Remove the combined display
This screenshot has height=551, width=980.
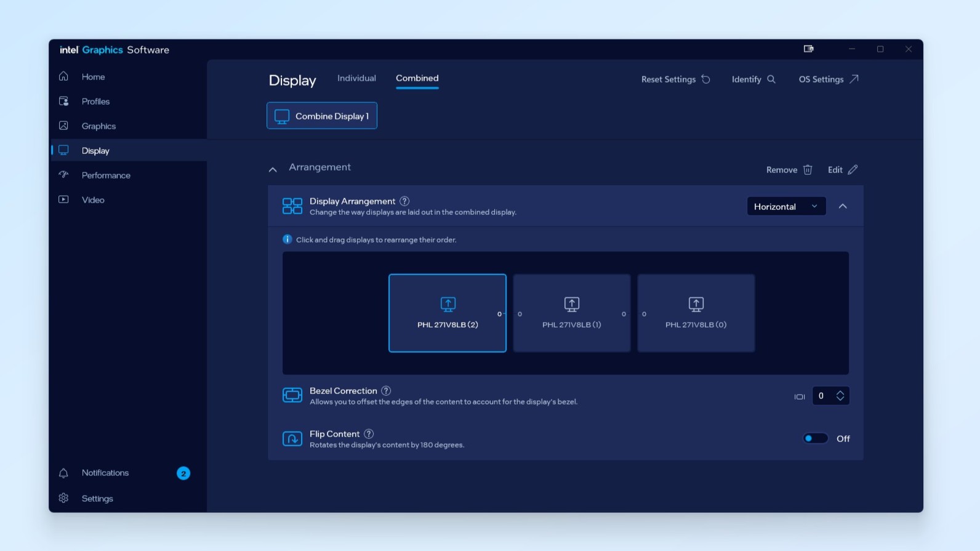pos(789,170)
